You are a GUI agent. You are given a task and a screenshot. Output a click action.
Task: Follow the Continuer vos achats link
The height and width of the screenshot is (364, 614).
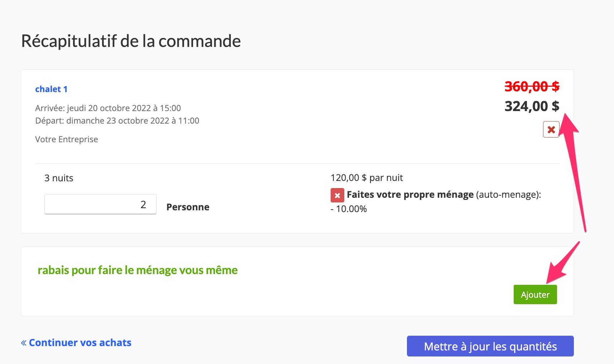click(x=80, y=343)
